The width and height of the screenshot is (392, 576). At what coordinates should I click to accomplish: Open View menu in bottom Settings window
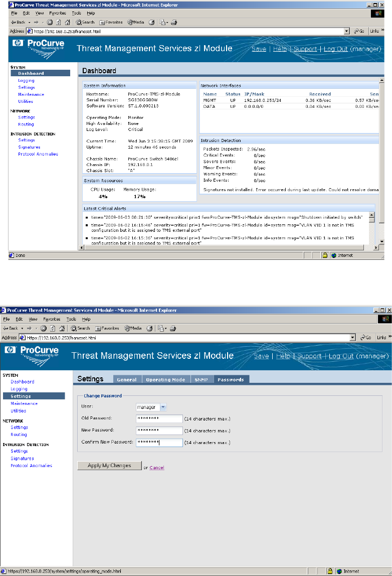pyautogui.click(x=33, y=319)
